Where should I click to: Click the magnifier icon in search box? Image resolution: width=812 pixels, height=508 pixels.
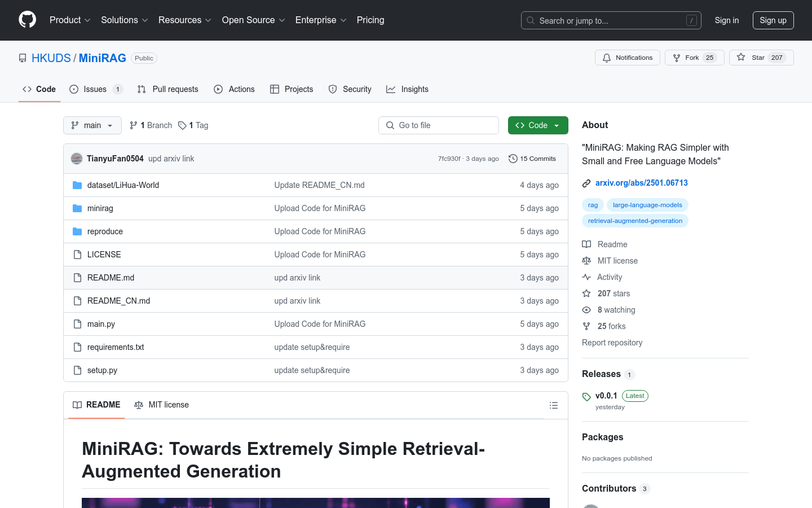coord(531,20)
